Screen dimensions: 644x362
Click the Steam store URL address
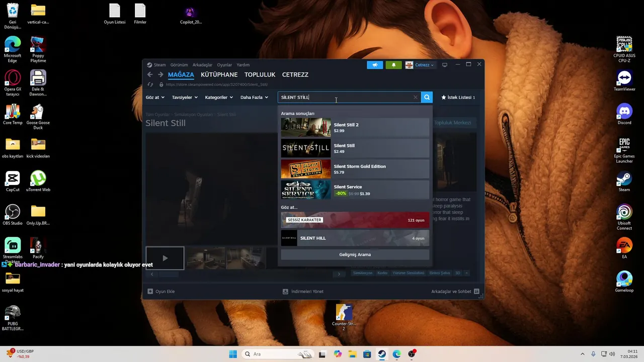click(216, 84)
